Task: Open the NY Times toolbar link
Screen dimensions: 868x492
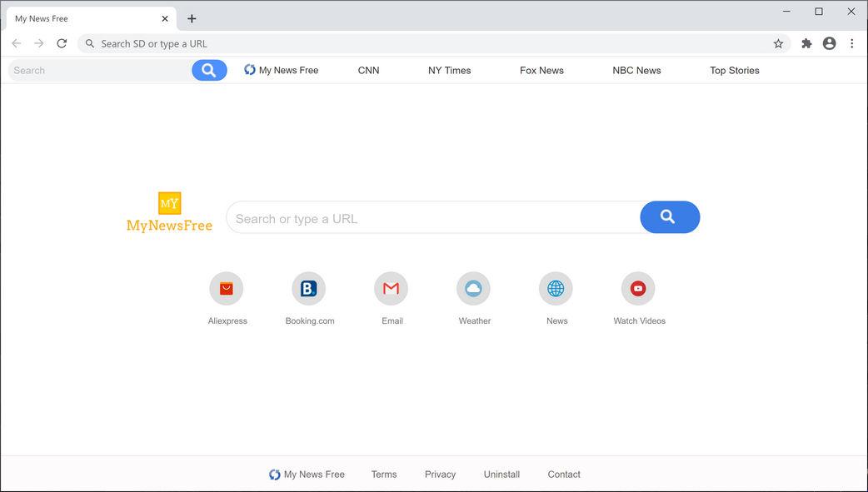Action: point(450,70)
